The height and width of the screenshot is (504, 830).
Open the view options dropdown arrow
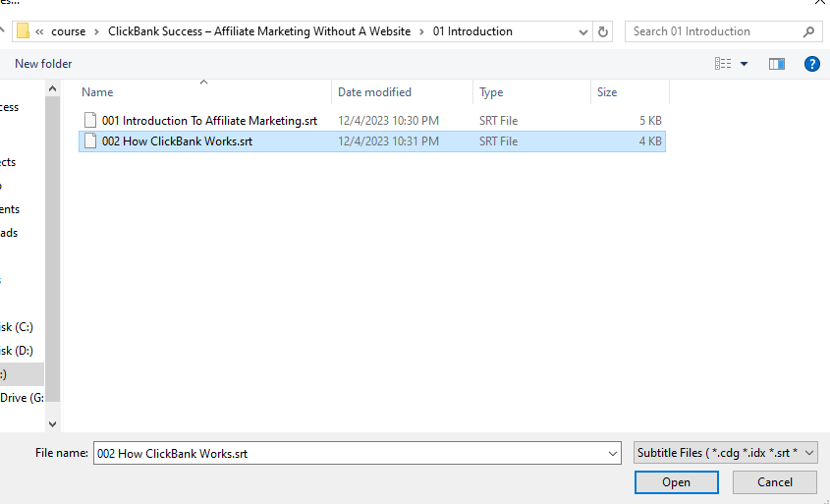[744, 64]
